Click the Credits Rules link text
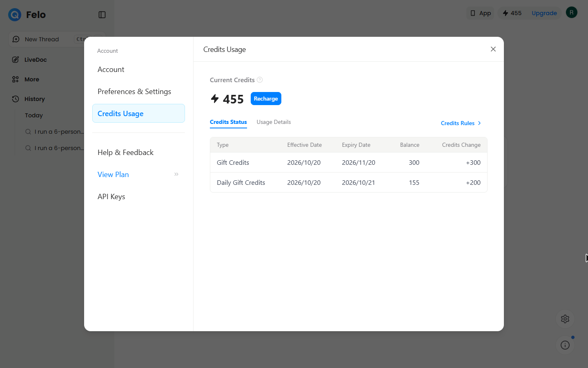The image size is (588, 368). [458, 123]
